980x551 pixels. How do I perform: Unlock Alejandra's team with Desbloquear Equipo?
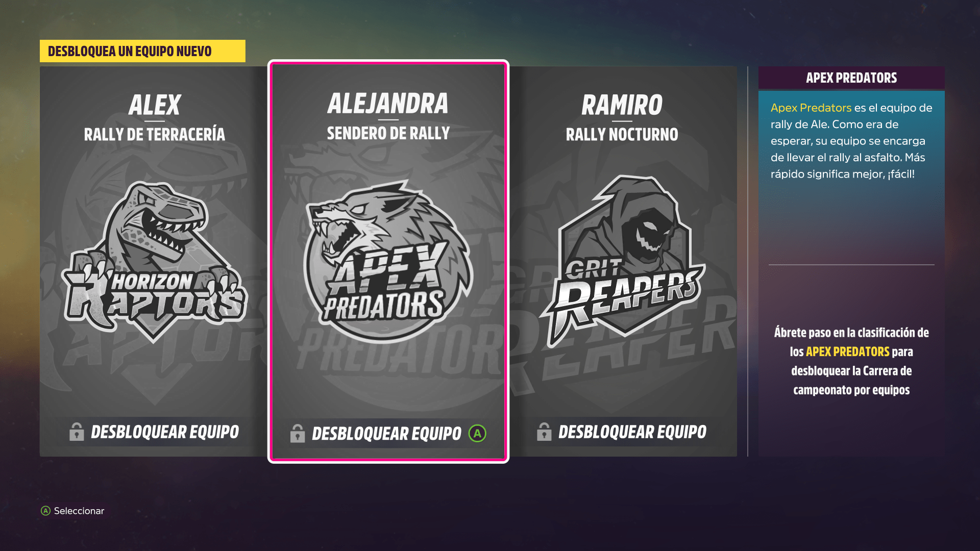386,434
